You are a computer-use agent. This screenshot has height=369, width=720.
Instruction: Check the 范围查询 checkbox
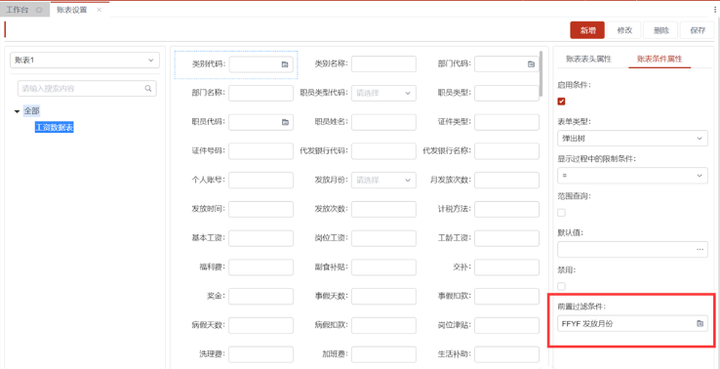(561, 212)
